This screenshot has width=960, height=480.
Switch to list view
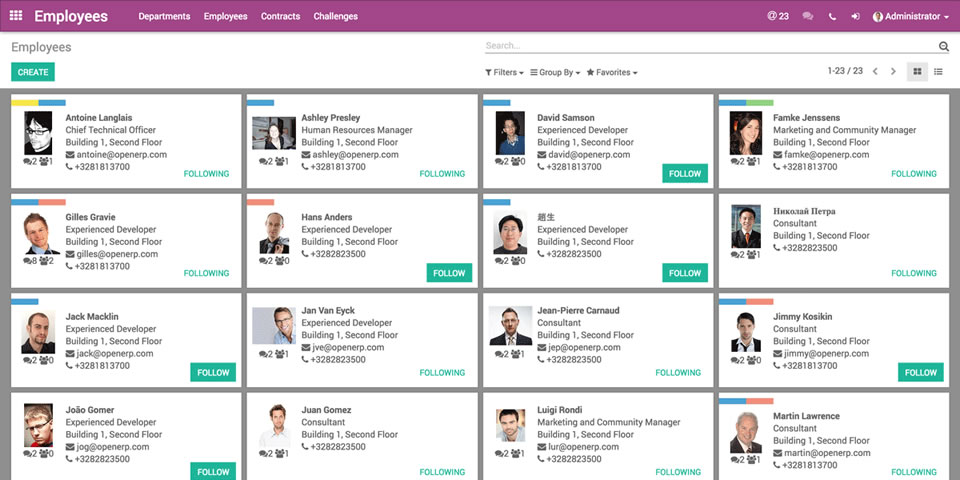click(x=938, y=72)
